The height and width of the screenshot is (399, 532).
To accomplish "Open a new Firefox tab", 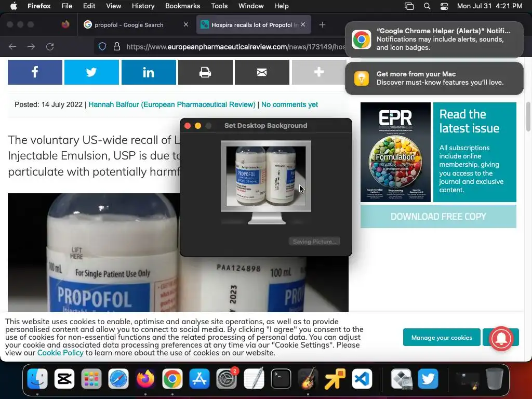I will [x=322, y=25].
